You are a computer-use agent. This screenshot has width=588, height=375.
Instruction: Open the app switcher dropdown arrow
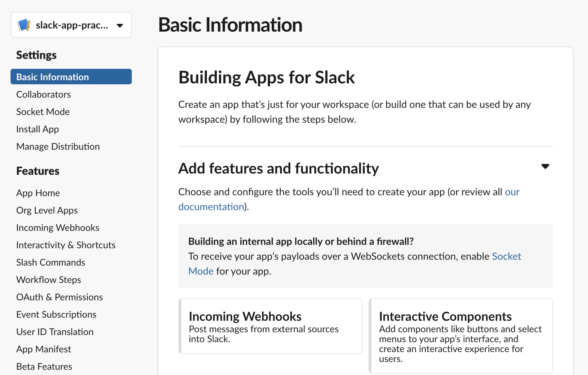(120, 25)
